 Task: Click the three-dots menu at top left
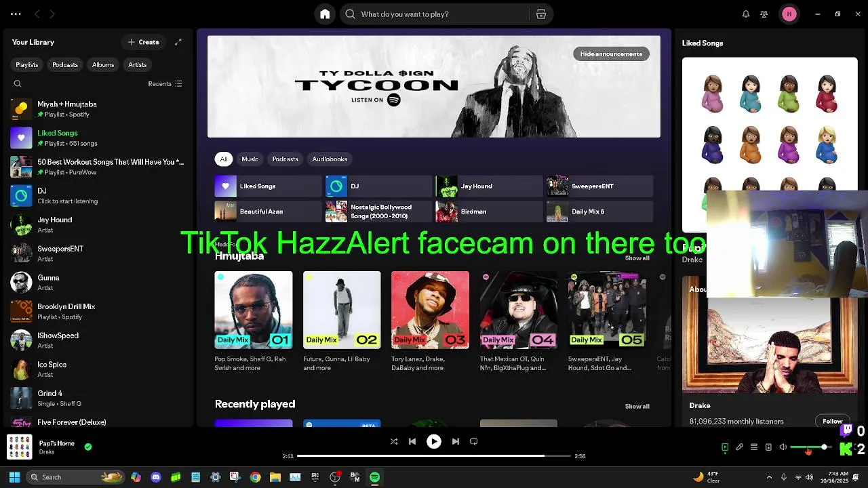pos(16,14)
